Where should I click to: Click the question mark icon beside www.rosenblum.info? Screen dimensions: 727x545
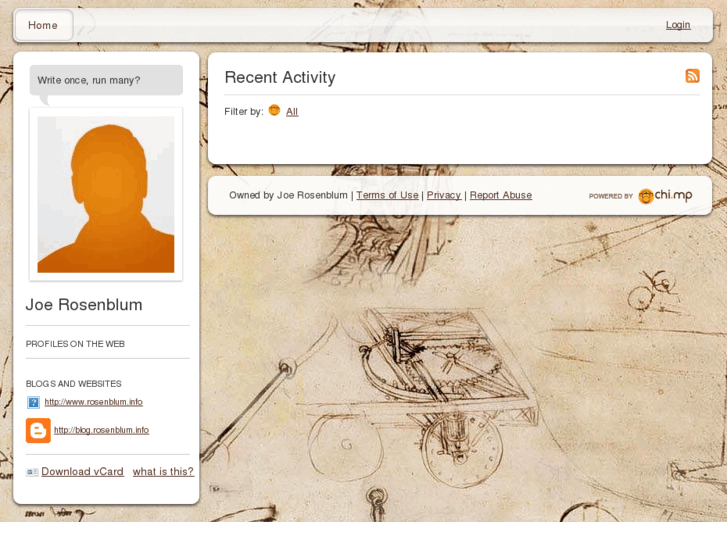33,402
